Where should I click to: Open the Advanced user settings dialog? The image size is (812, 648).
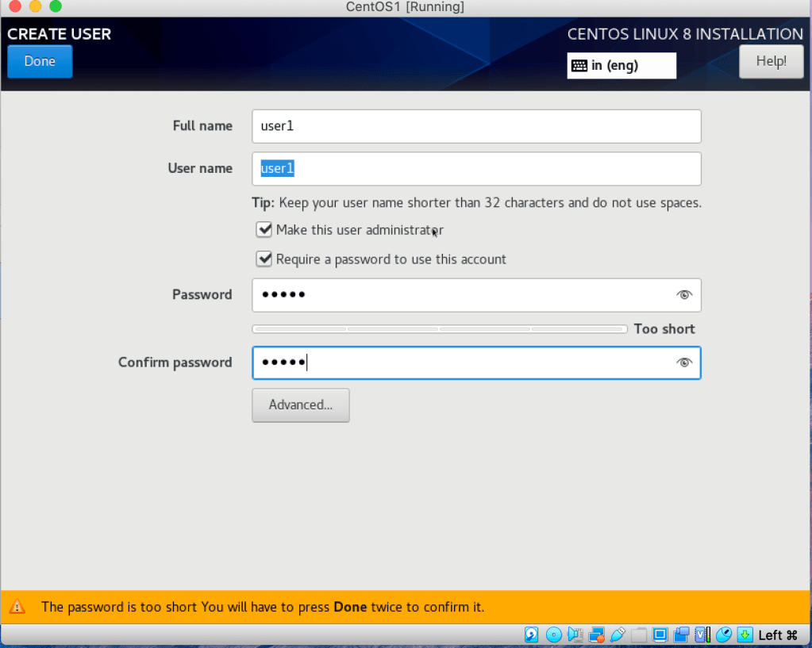pos(300,405)
